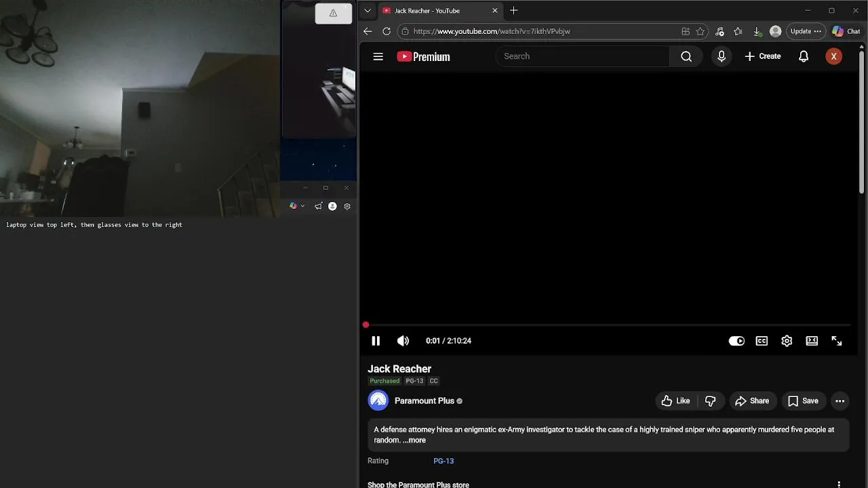Image resolution: width=868 pixels, height=488 pixels.
Task: Open the browser Update menu button
Action: coord(806,31)
